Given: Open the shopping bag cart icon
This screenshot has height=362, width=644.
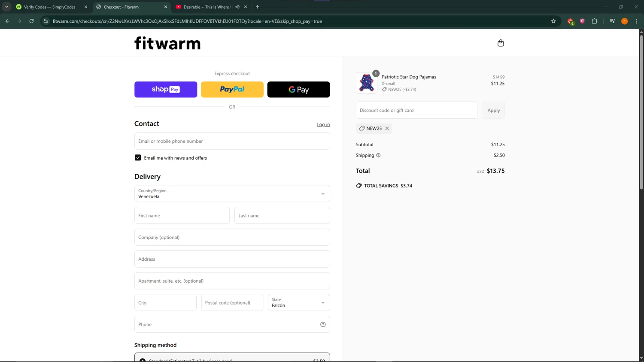Looking at the screenshot, I should [501, 43].
